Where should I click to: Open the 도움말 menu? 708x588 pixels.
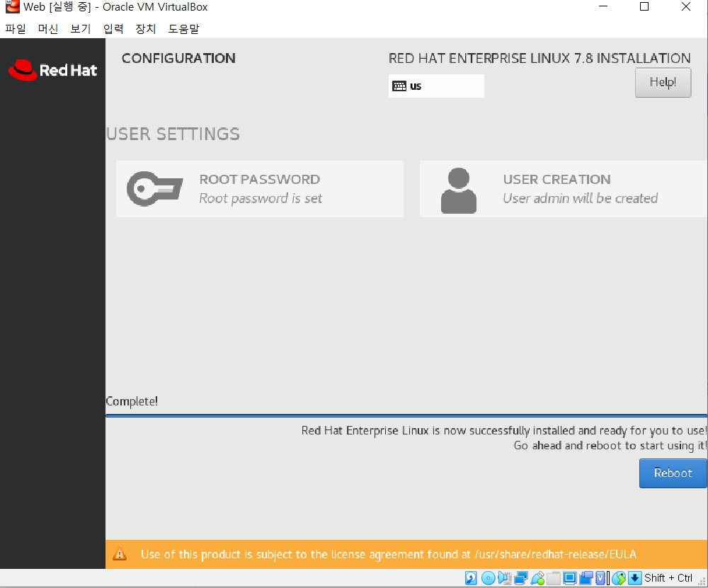(183, 29)
